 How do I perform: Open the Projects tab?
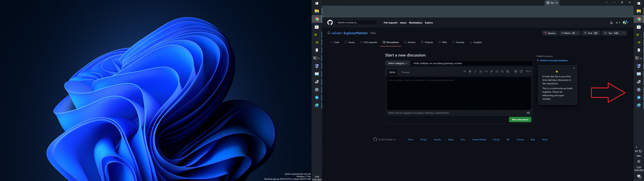(427, 42)
